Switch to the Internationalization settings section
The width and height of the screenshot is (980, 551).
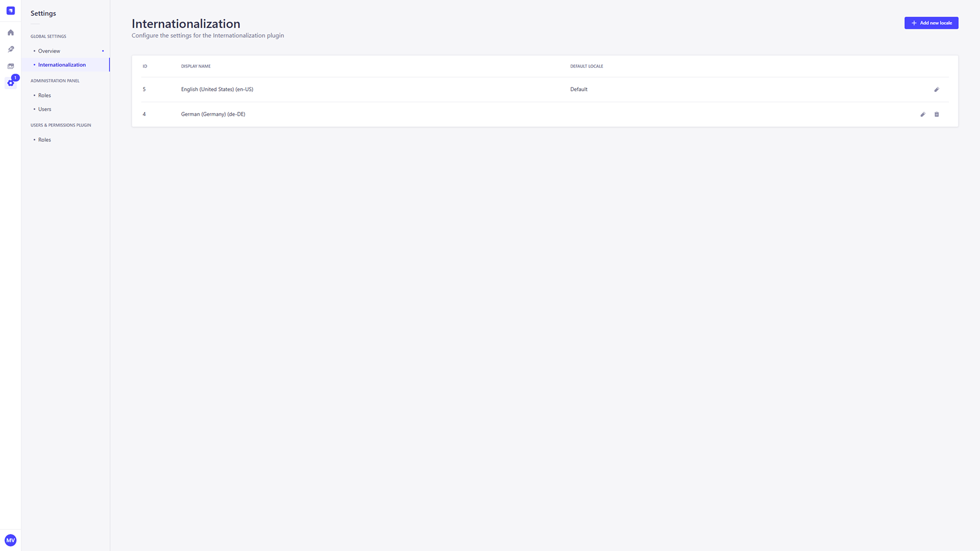tap(62, 65)
